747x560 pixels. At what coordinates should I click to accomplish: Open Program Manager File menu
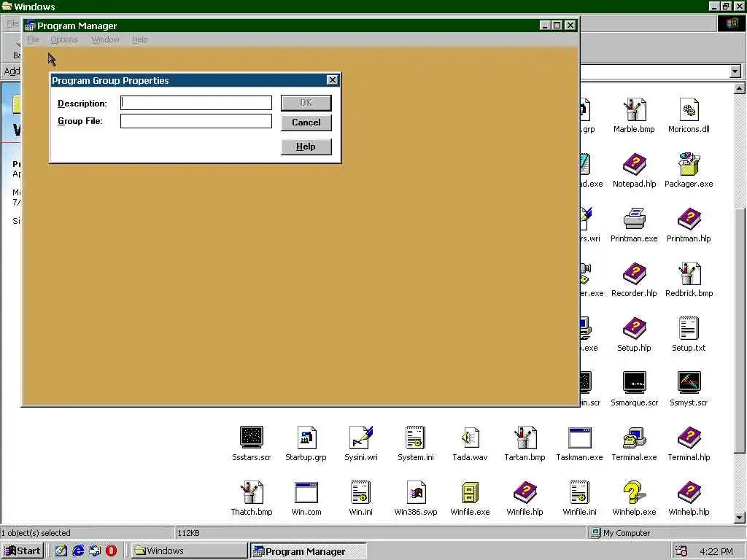tap(33, 39)
